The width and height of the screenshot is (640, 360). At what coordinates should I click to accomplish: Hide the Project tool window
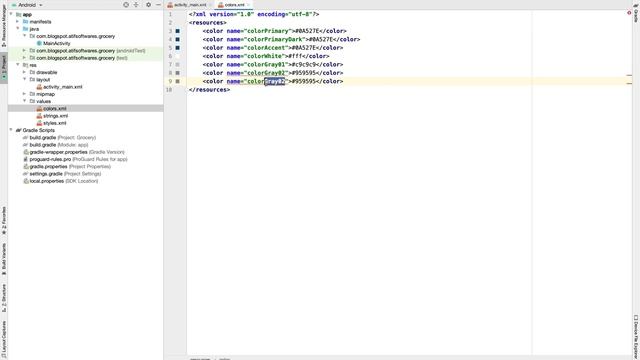(x=158, y=5)
